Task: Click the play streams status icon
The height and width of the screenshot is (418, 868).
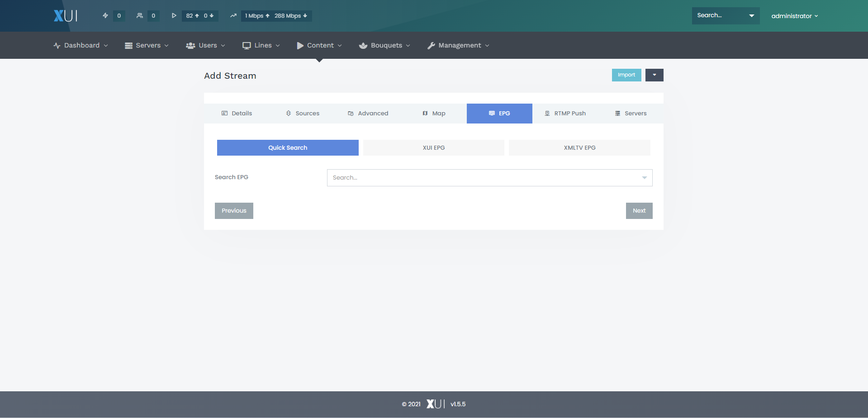Action: point(174,15)
